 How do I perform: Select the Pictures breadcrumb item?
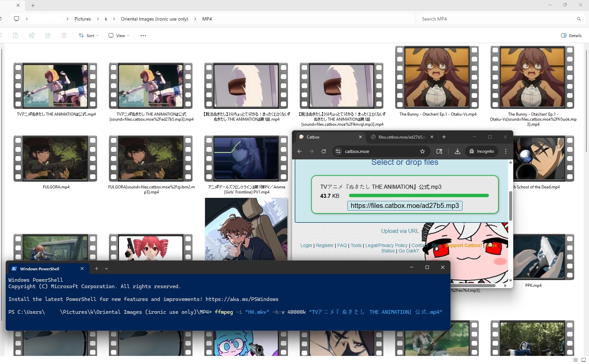(83, 19)
